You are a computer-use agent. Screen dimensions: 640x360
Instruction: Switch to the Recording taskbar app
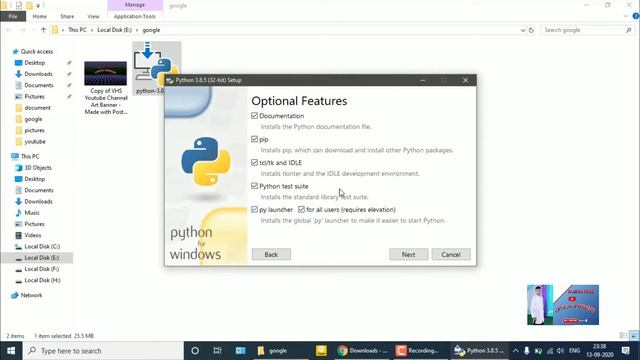coord(418,351)
